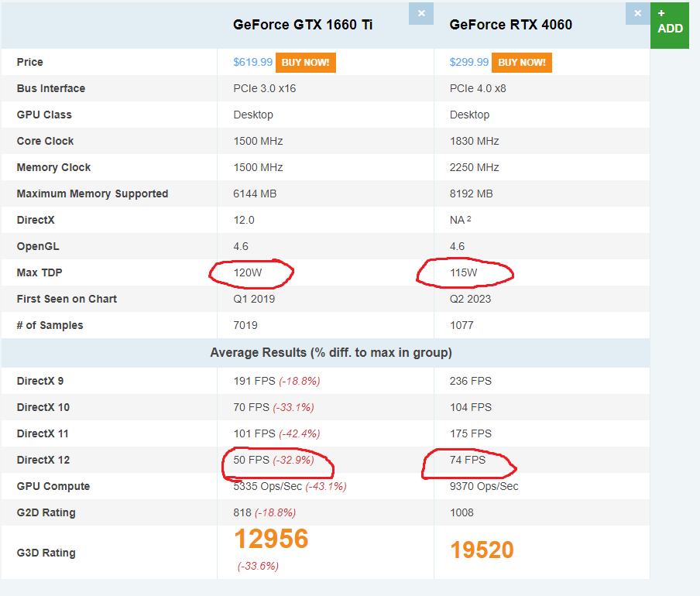Select the GeForce GTX 1660 Ti heading
Viewport: 700px width, 596px height.
coord(303,25)
